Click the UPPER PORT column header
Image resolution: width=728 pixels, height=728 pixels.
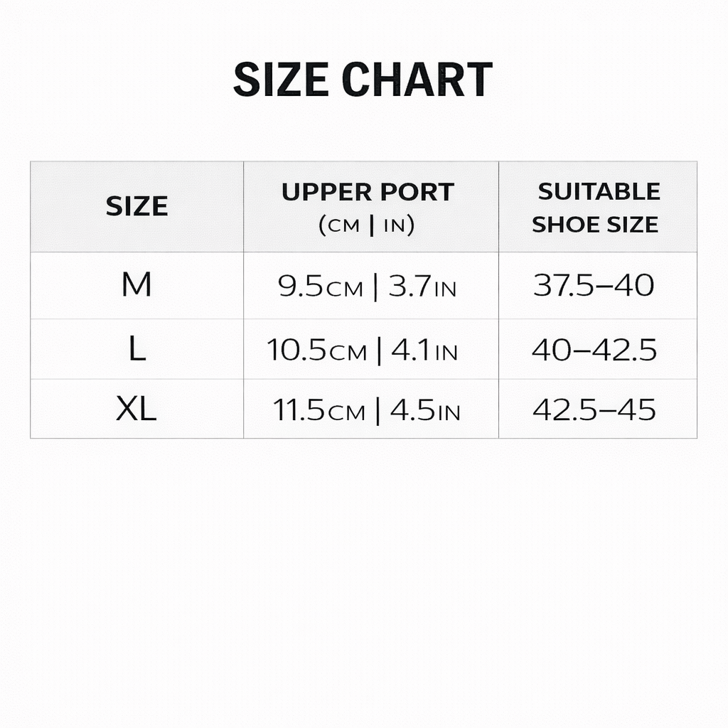pyautogui.click(x=368, y=192)
